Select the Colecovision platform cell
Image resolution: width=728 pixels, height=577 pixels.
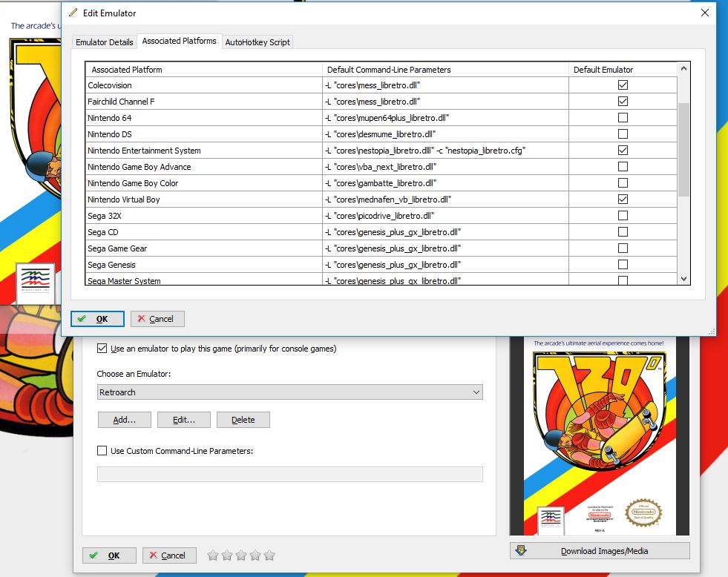click(x=204, y=85)
